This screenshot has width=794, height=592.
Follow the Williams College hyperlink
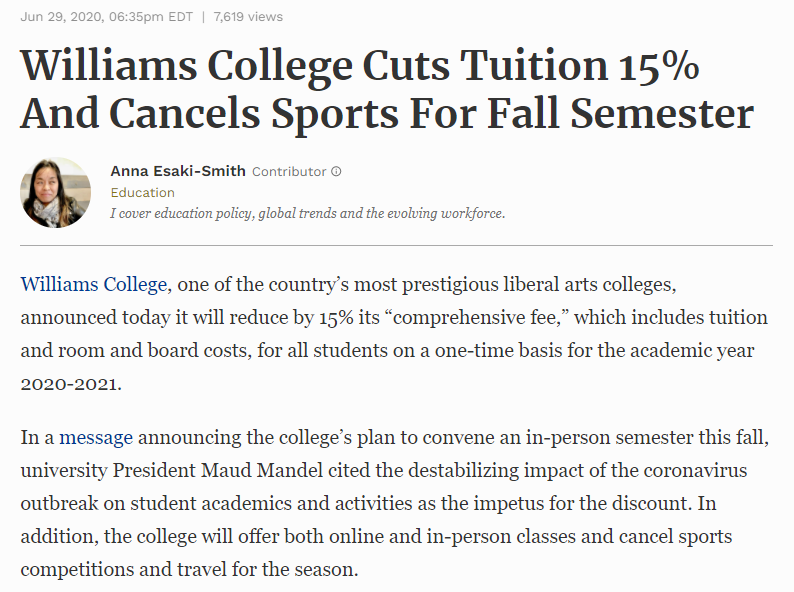(x=93, y=284)
